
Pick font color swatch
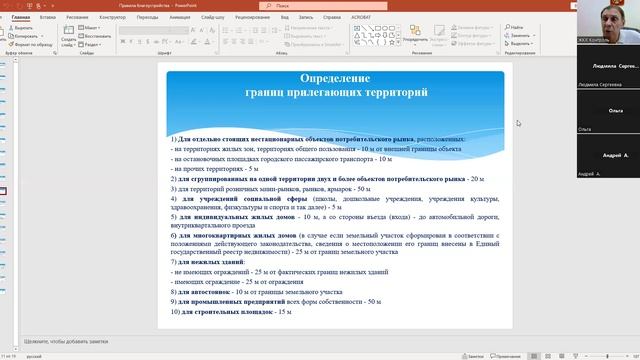207,42
